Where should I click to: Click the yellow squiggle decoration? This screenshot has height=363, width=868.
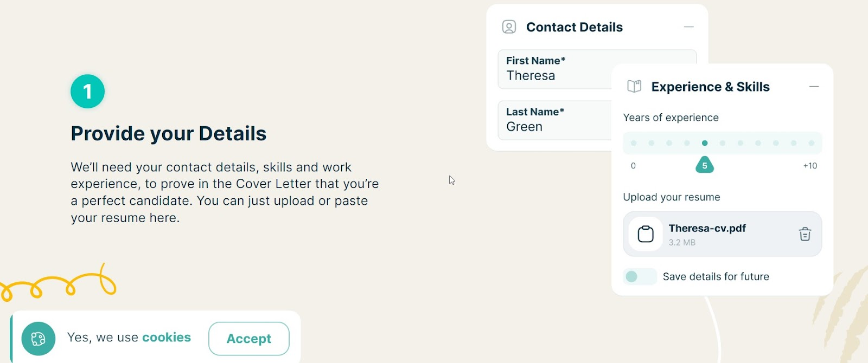coord(58,282)
